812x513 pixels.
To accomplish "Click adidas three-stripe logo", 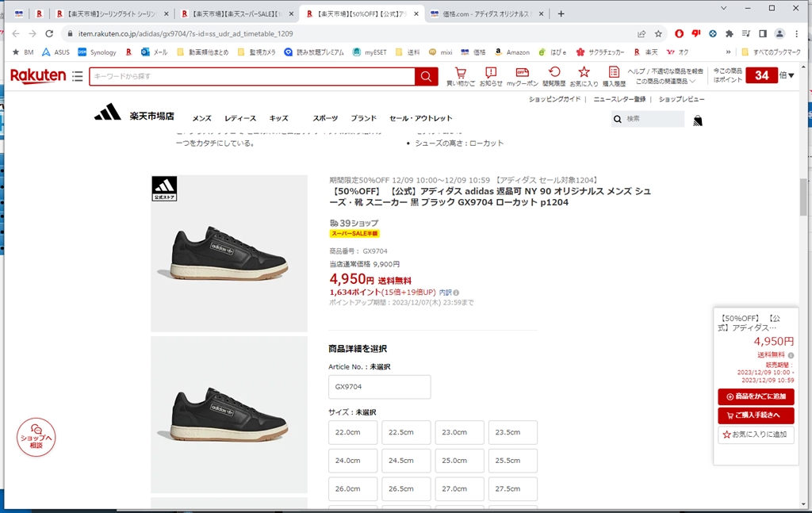I will click(108, 112).
